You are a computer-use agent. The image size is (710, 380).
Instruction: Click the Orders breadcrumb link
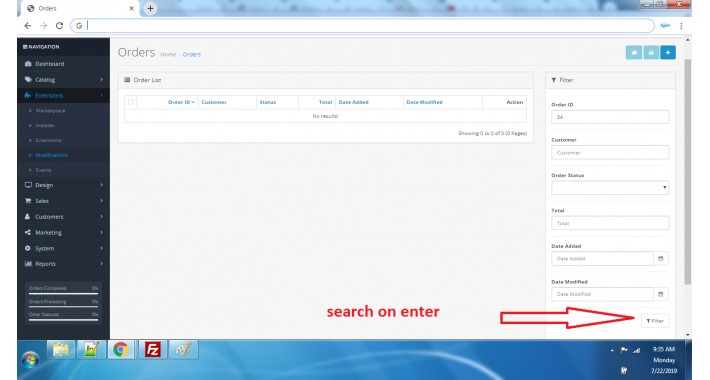192,54
